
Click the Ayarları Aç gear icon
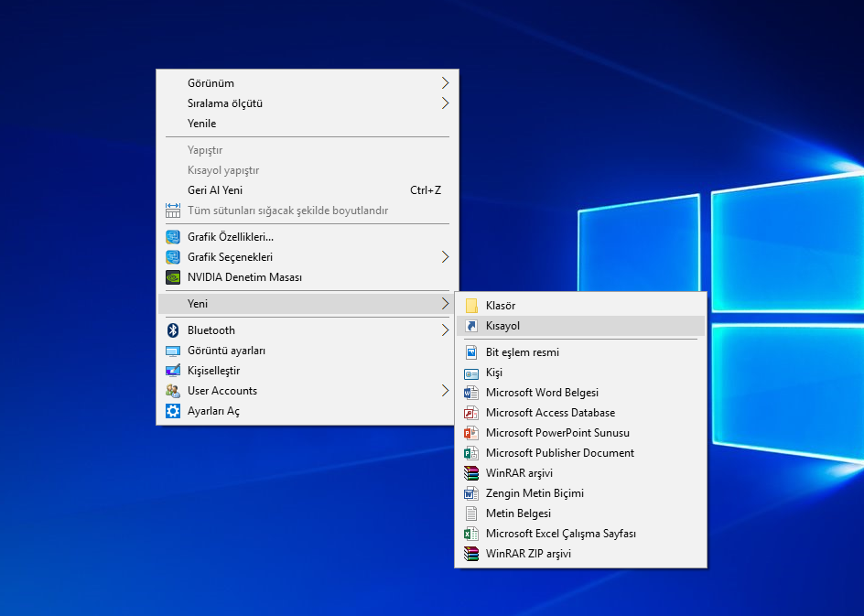point(173,411)
